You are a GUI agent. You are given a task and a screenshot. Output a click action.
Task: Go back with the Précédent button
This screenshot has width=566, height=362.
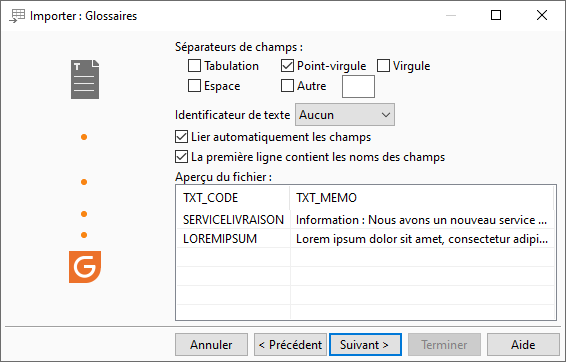290,345
